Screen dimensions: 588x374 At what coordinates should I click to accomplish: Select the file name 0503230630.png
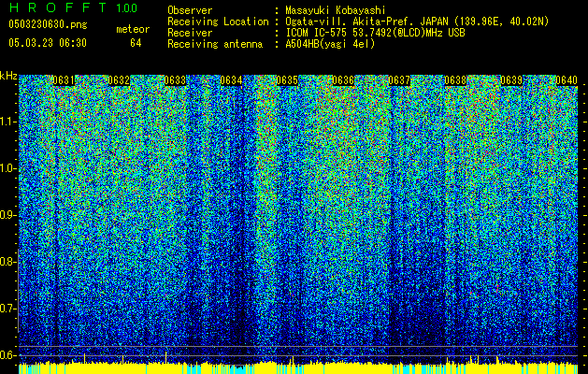[48, 24]
